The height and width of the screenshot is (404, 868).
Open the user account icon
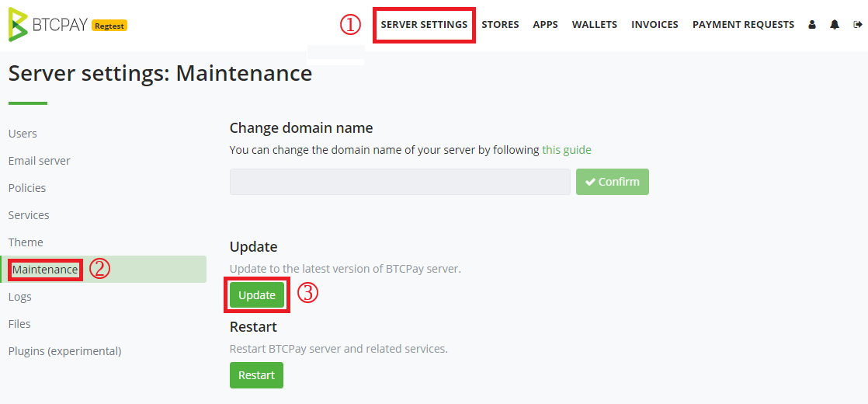pyautogui.click(x=812, y=24)
